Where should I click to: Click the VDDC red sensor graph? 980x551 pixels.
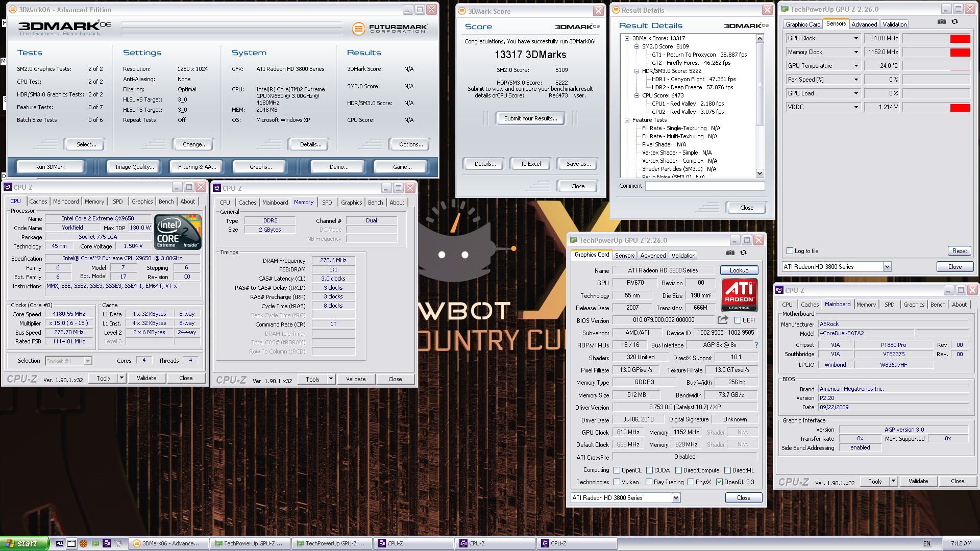pos(960,108)
